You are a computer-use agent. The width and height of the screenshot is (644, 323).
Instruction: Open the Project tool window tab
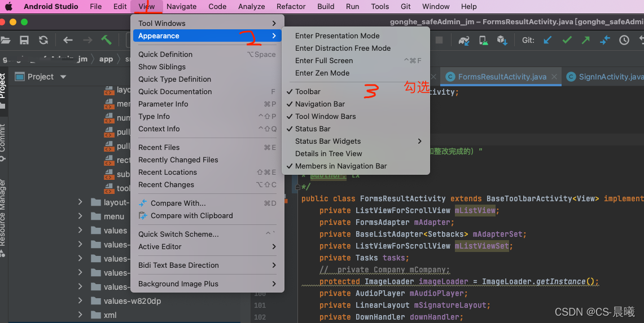click(3, 90)
